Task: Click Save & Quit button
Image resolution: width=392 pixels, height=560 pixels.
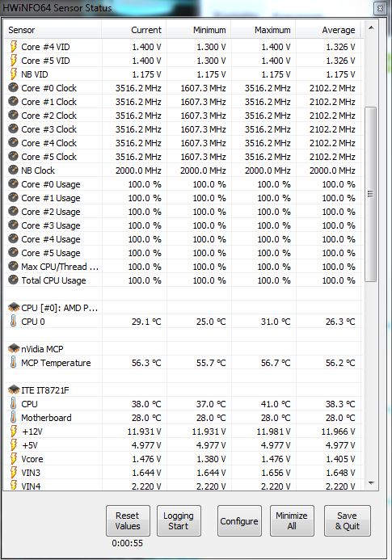Action: [348, 520]
